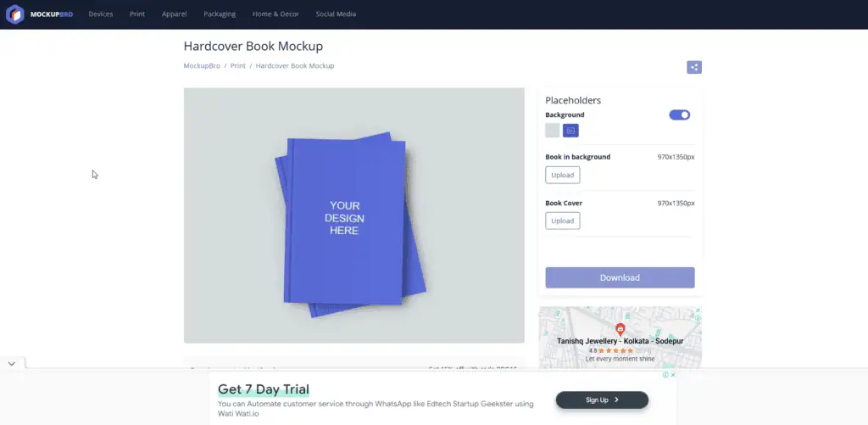
Task: Open the share icon button
Action: click(694, 68)
